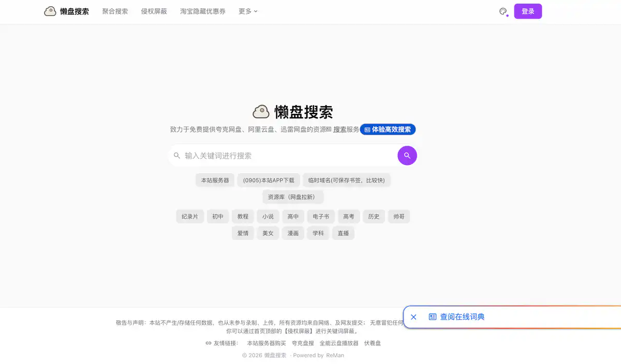Close the 查阅在线词典 popup

point(413,317)
